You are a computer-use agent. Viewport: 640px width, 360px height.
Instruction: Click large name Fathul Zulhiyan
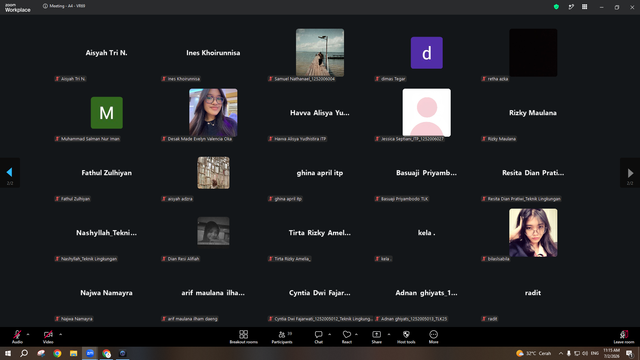[107, 173]
